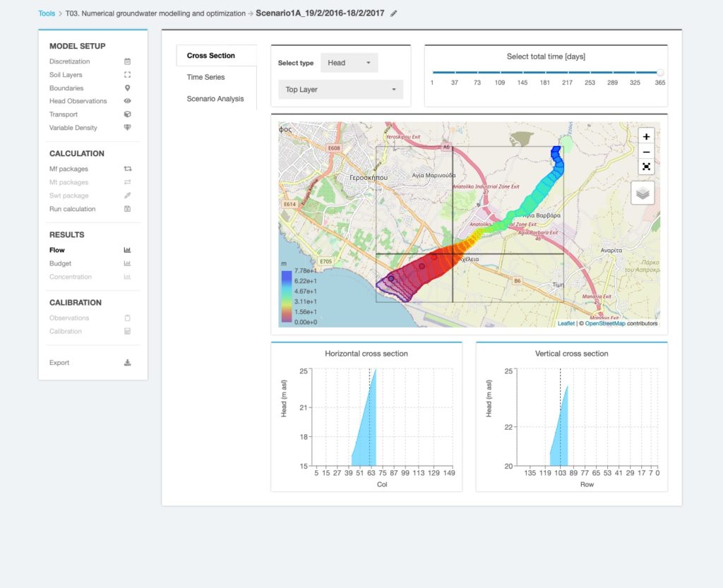The height and width of the screenshot is (588, 723).
Task: Open the map layers control
Action: coord(642,192)
